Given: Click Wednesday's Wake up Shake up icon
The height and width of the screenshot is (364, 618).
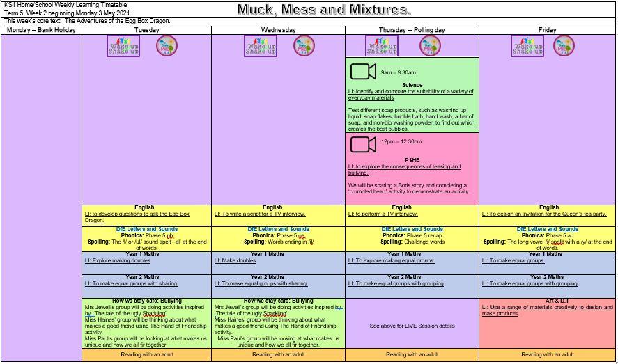Looking at the screenshot, I should (261, 46).
